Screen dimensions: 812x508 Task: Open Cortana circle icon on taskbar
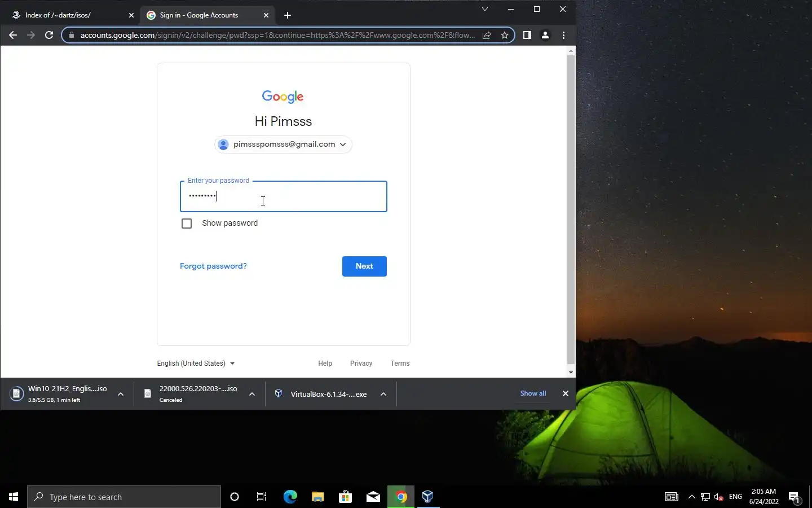coord(235,497)
